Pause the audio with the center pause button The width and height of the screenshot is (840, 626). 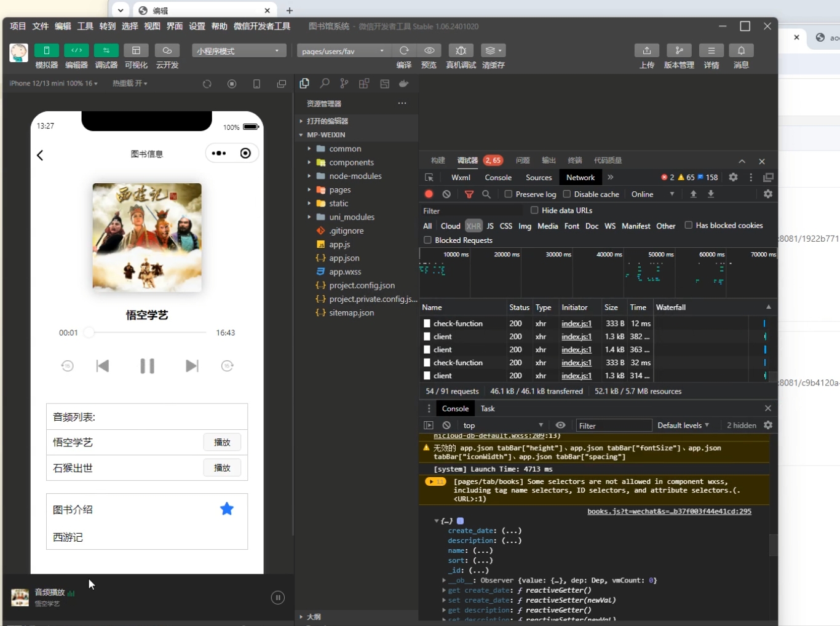(x=147, y=366)
